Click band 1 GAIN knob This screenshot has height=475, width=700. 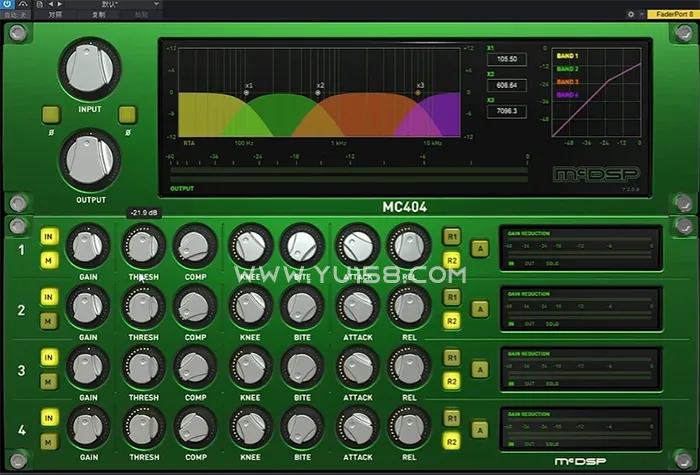pyautogui.click(x=88, y=246)
